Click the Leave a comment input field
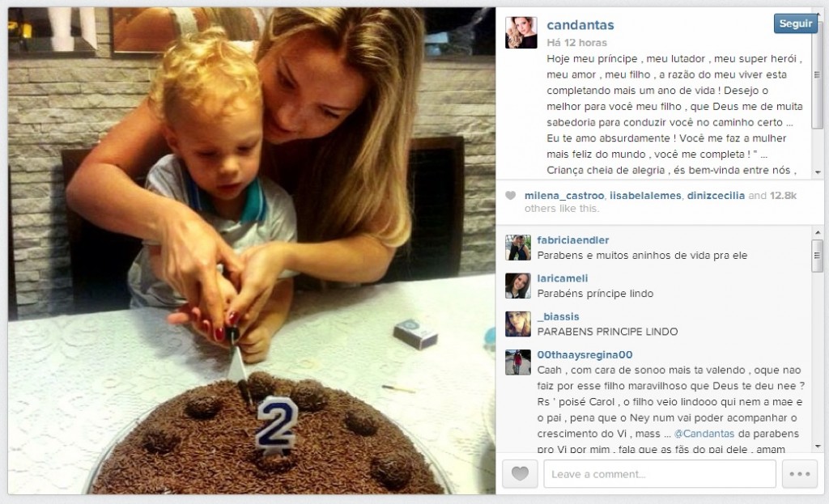The image size is (829, 504). point(659,473)
